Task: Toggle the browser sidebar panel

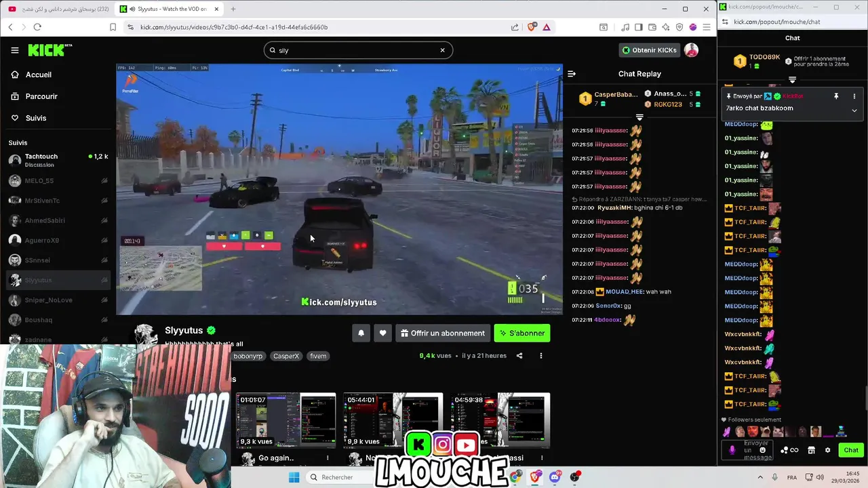Action: [x=639, y=27]
